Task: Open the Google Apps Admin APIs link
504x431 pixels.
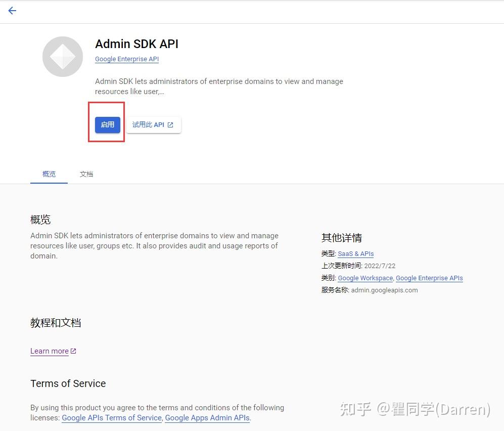Action: pyautogui.click(x=207, y=418)
